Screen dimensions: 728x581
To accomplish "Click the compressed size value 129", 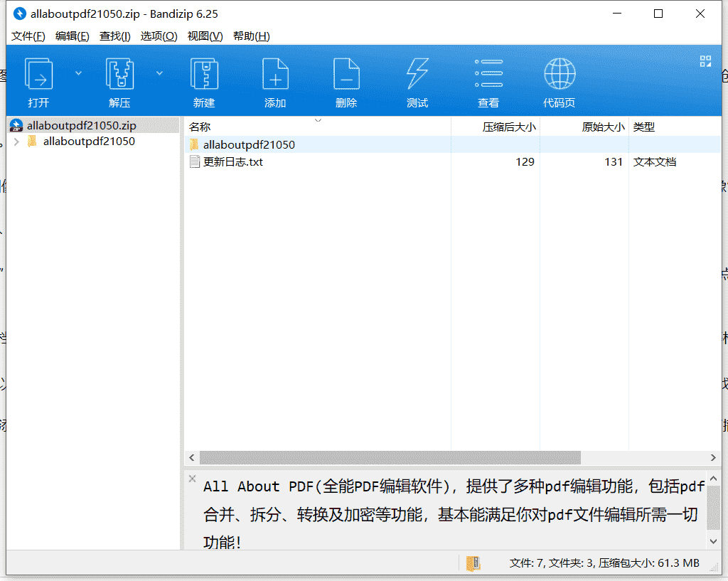I will [525, 161].
